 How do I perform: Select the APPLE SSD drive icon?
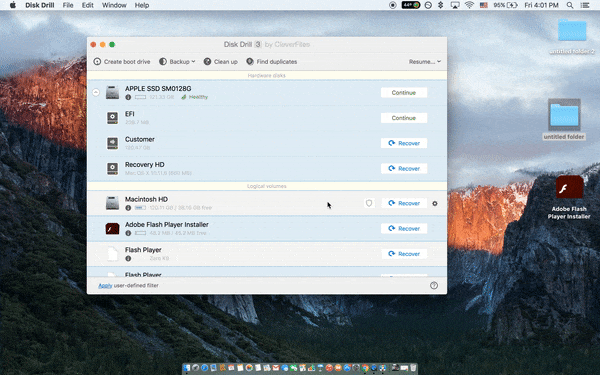(112, 93)
